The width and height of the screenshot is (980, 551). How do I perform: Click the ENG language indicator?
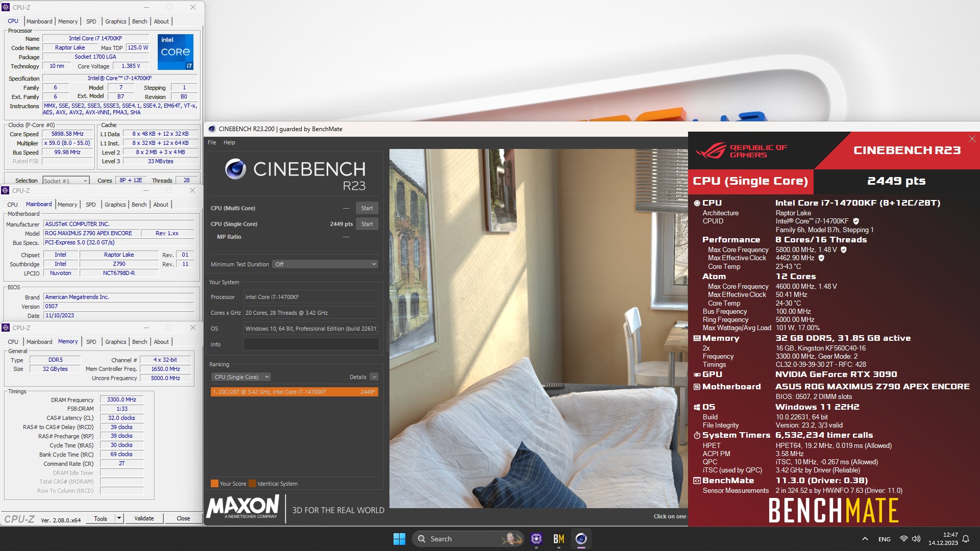tap(884, 539)
